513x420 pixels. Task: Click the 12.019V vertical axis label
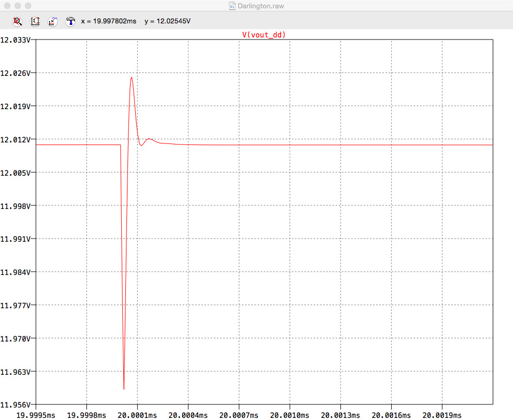16,107
